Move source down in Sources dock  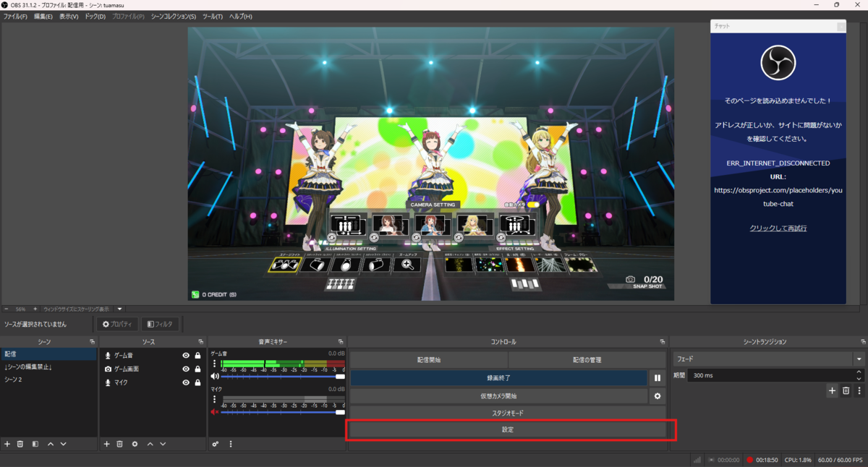[x=163, y=444]
